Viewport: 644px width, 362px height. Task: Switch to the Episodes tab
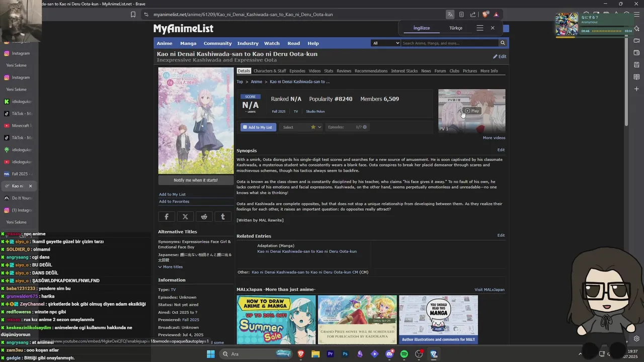click(x=297, y=71)
